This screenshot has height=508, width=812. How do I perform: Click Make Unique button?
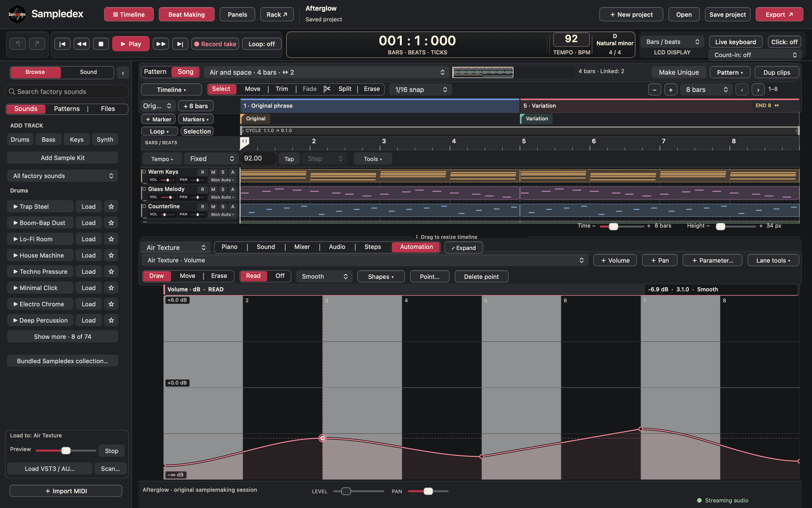679,73
